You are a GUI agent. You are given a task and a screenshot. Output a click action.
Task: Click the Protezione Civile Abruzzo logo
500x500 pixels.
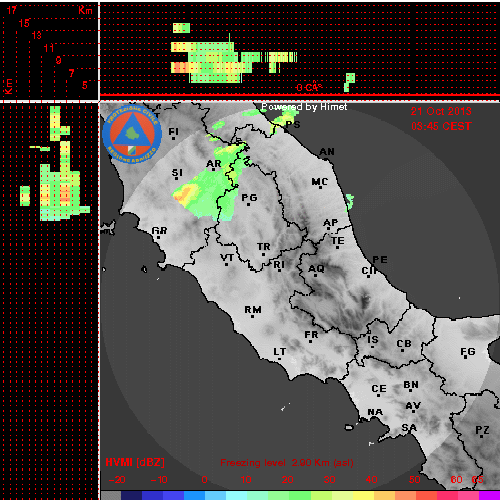pos(132,134)
